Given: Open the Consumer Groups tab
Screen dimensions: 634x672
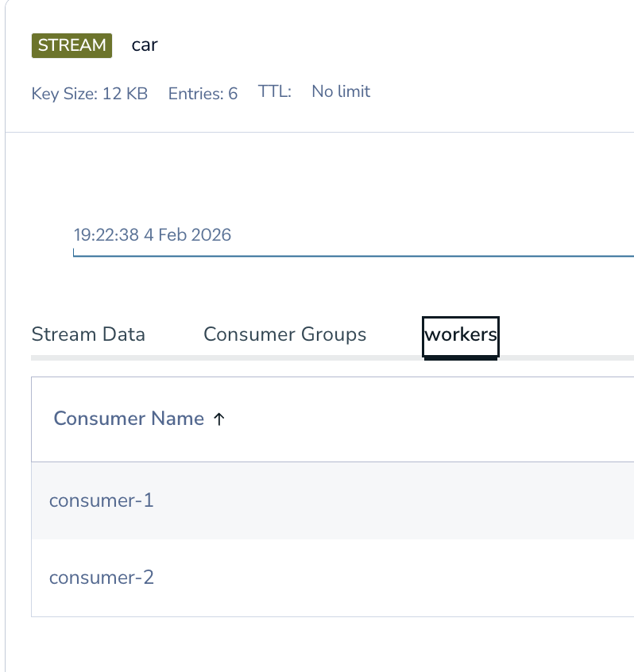Looking at the screenshot, I should pos(284,334).
